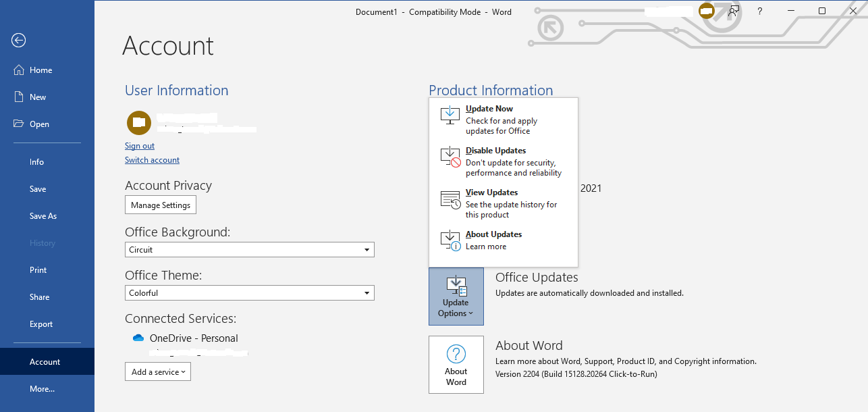Choose Update Now from the update menu
Image resolution: width=868 pixels, height=412 pixels.
coord(504,119)
